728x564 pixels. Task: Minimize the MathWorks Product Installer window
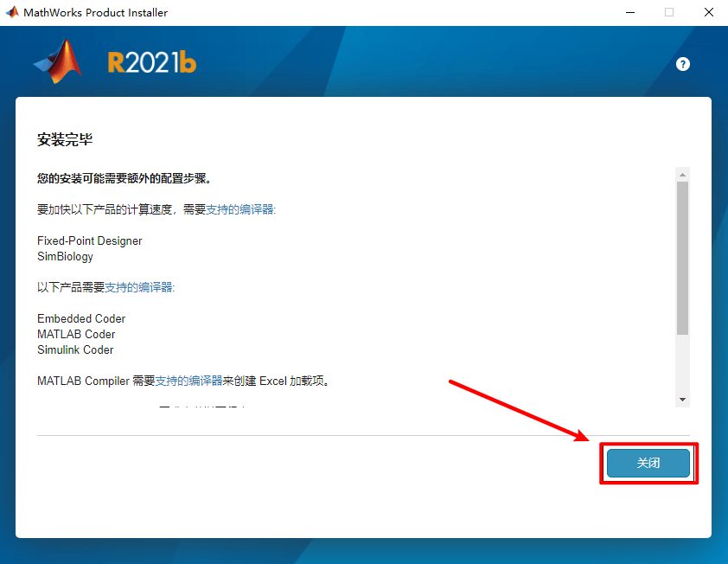pyautogui.click(x=630, y=13)
